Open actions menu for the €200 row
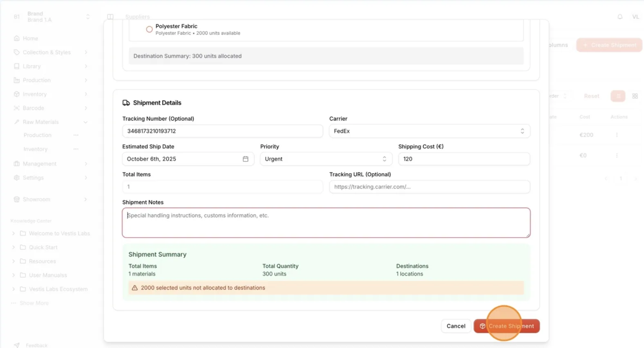 (x=617, y=135)
